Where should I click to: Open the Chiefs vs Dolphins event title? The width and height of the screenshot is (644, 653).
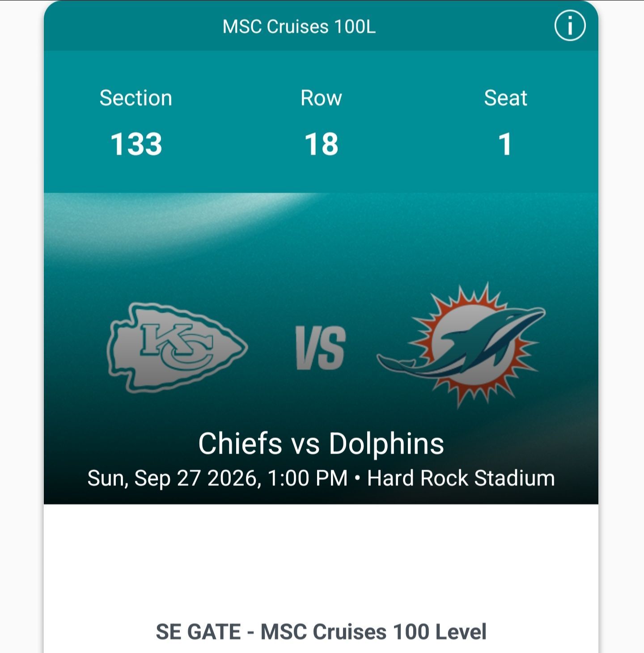(321, 443)
